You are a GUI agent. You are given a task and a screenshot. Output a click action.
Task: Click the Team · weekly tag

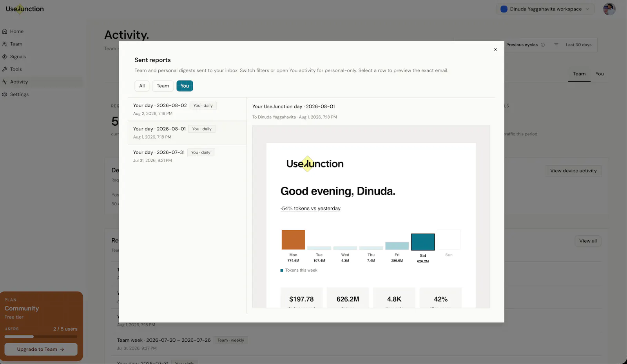tap(231, 340)
